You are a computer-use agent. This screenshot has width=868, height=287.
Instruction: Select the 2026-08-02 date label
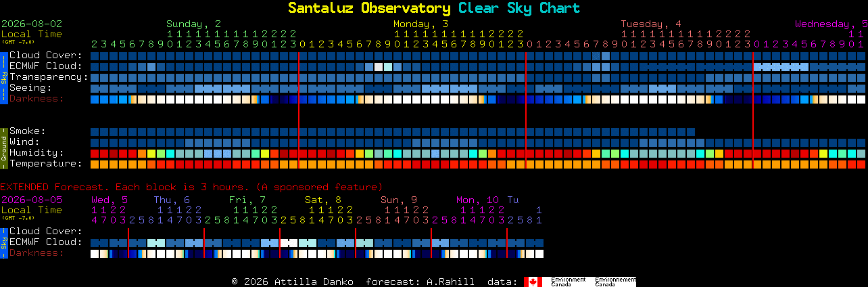[32, 24]
